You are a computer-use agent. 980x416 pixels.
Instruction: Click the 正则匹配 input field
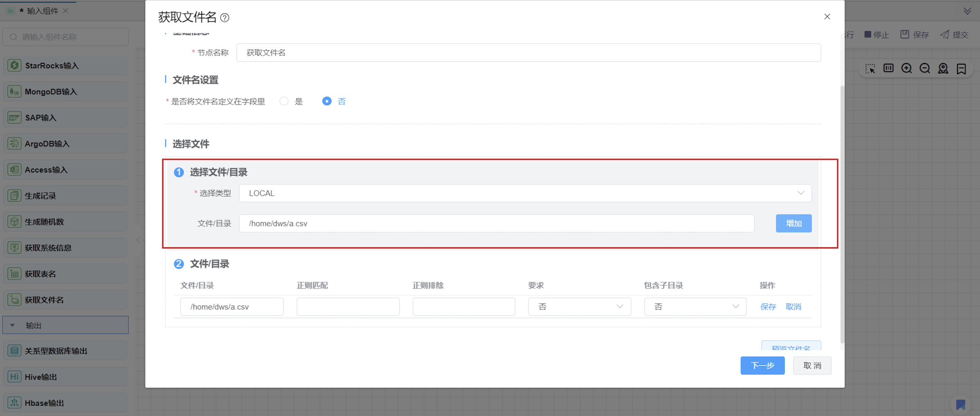point(348,307)
